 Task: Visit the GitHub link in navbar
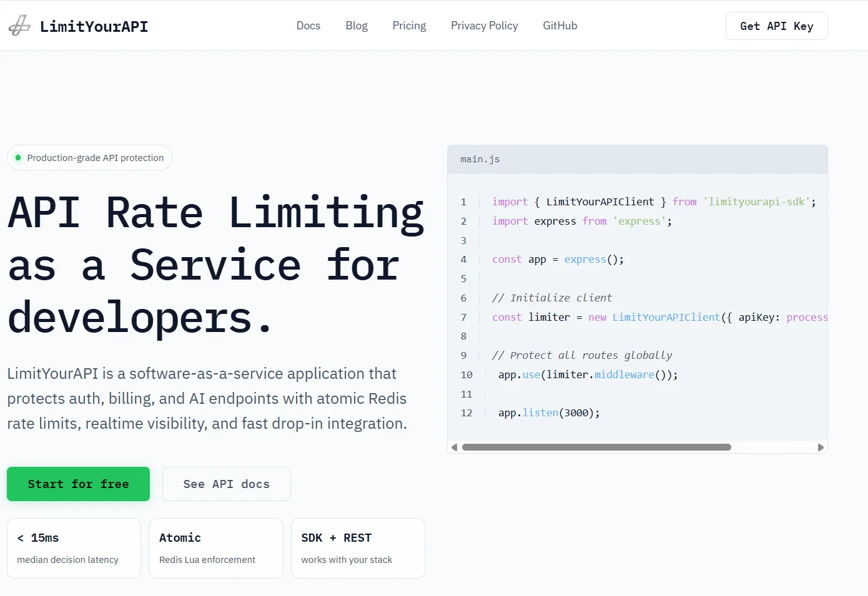click(560, 26)
